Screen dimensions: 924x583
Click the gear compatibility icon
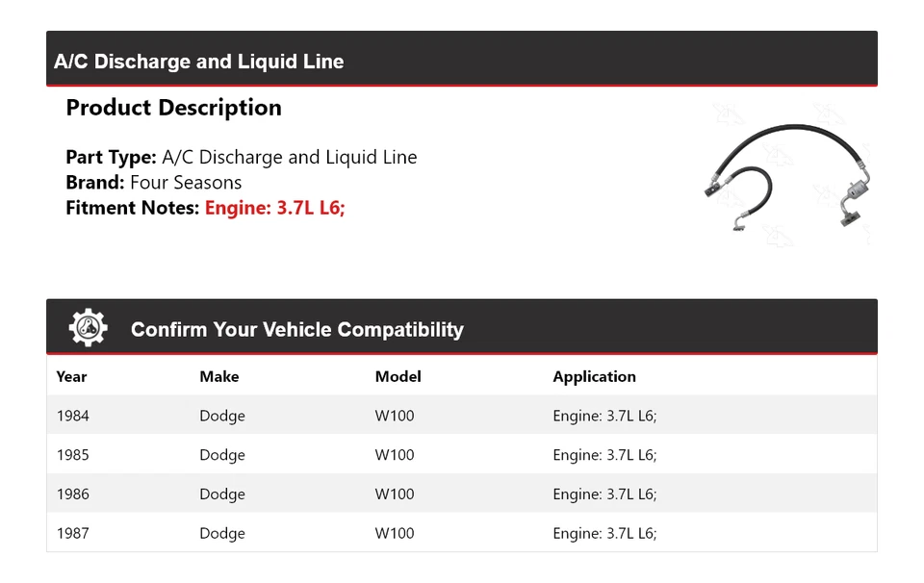pyautogui.click(x=88, y=328)
